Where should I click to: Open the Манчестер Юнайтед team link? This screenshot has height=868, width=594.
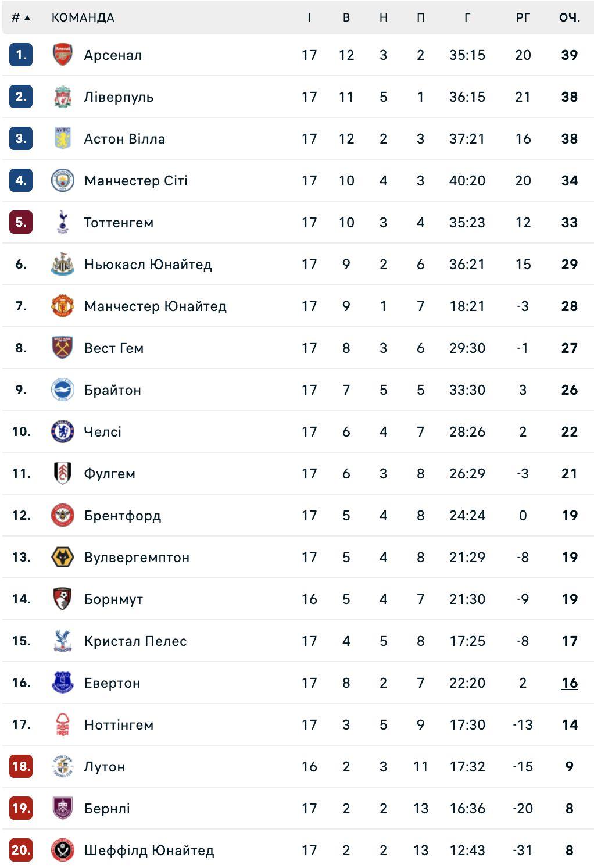[x=155, y=306]
